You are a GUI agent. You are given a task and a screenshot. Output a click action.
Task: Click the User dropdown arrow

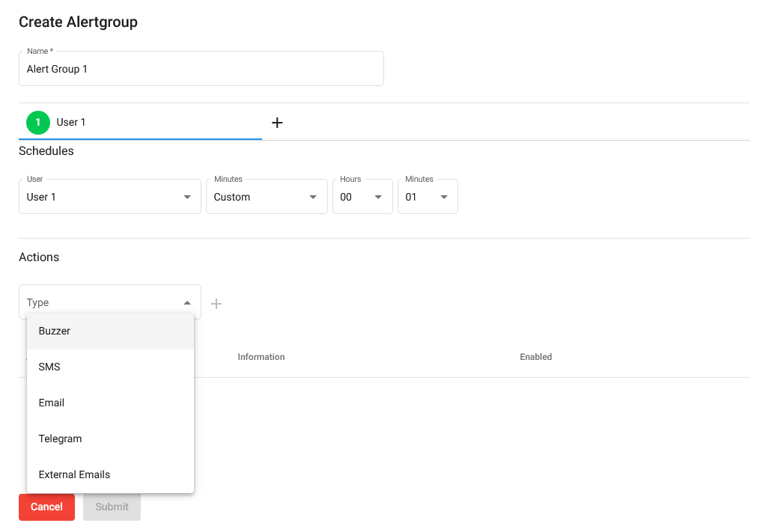pyautogui.click(x=186, y=196)
